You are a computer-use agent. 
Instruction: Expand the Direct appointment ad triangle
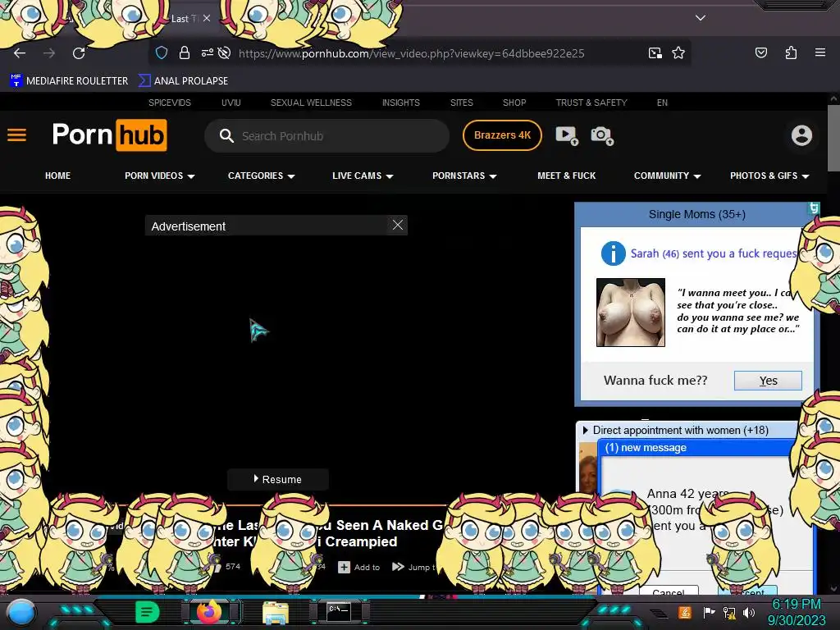coord(585,430)
